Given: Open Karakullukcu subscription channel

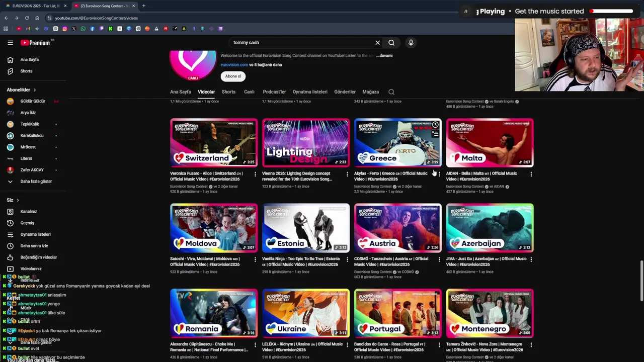Looking at the screenshot, I should click(33, 135).
